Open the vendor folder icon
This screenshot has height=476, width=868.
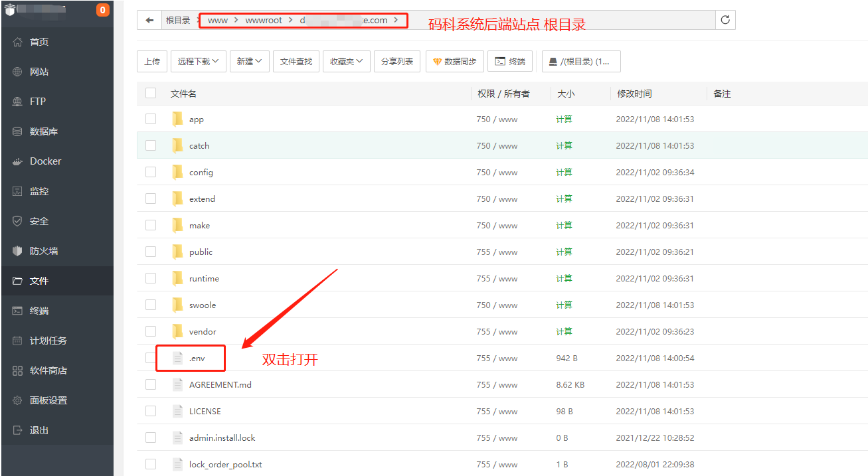177,331
